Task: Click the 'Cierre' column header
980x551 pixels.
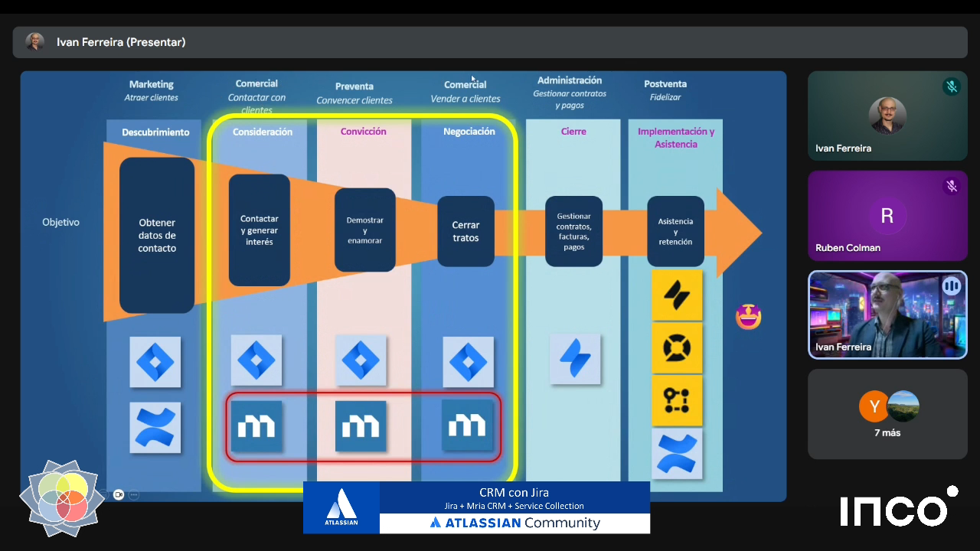Action: (573, 132)
